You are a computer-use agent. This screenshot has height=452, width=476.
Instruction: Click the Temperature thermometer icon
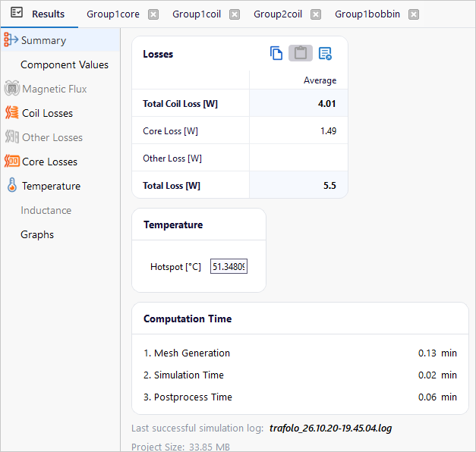[x=12, y=185]
